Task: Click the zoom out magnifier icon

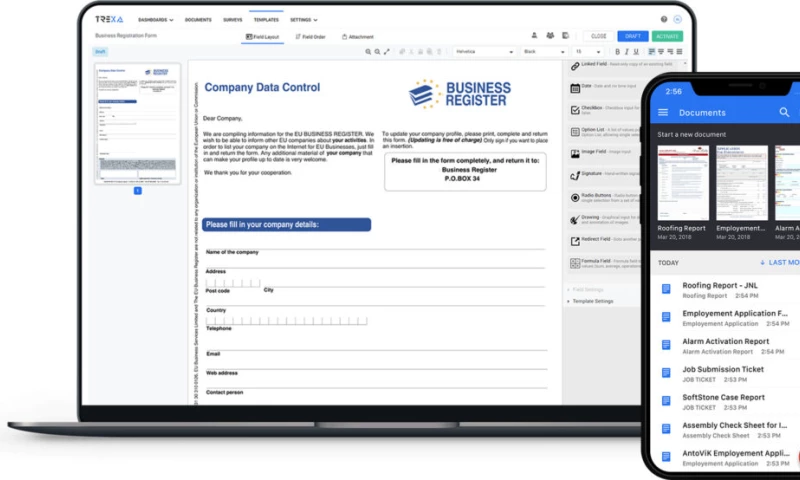Action: click(x=377, y=52)
